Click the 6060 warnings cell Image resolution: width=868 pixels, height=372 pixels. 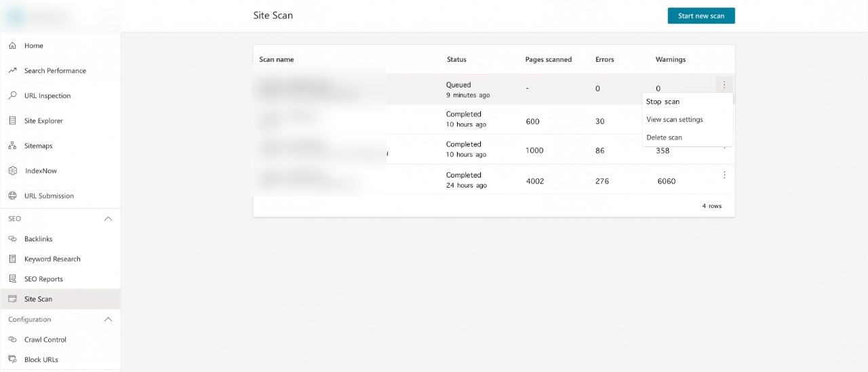667,181
